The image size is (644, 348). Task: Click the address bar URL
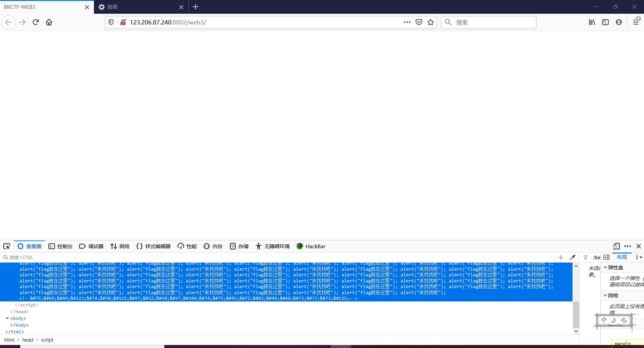pyautogui.click(x=168, y=22)
